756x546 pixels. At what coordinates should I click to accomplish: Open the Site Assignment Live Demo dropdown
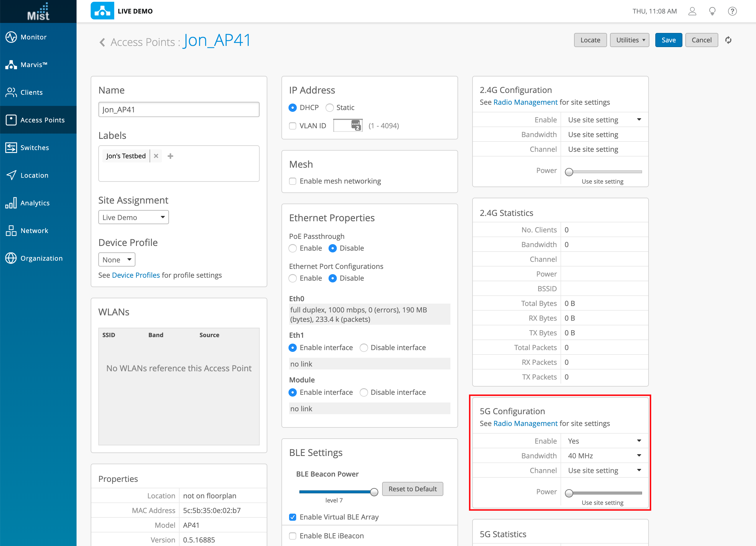pyautogui.click(x=133, y=217)
